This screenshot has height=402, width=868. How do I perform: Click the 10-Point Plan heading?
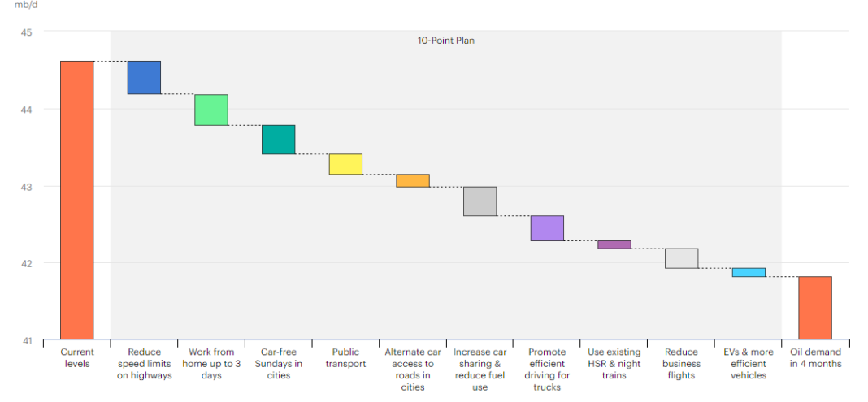click(x=446, y=41)
